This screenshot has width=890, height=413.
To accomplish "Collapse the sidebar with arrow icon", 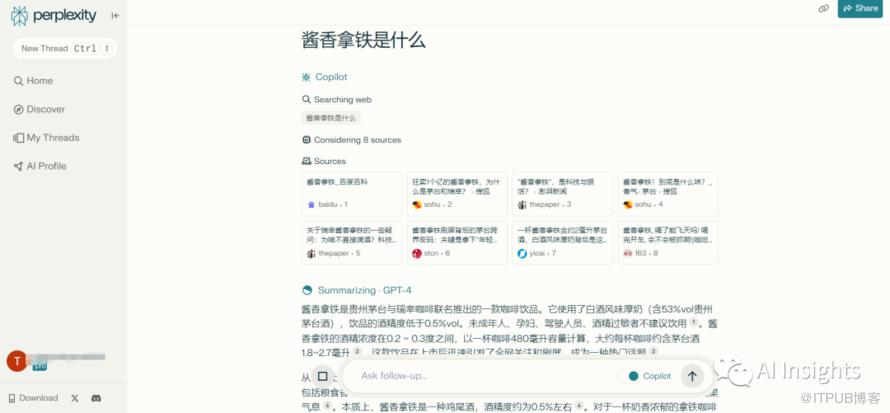I will click(115, 16).
